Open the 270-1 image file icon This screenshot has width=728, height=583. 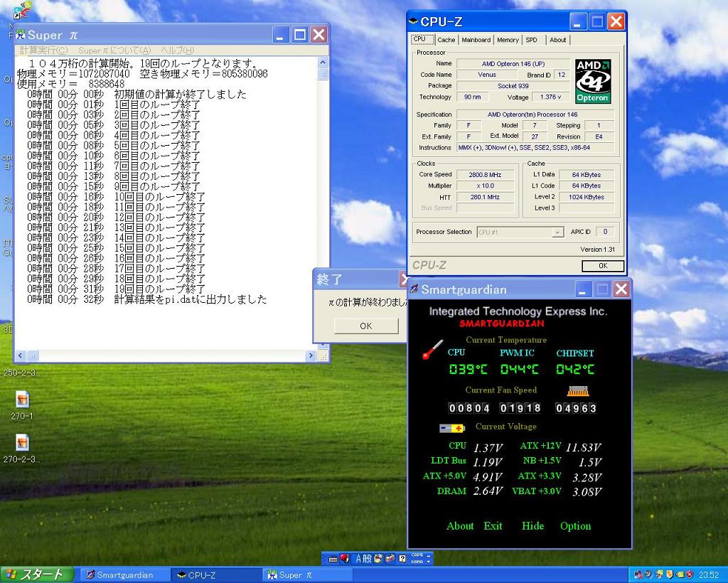(22, 400)
